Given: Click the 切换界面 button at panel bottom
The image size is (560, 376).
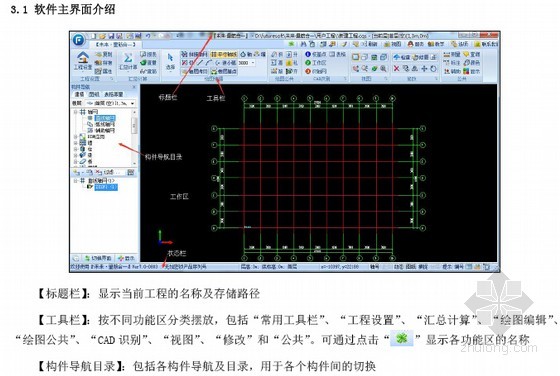Looking at the screenshot, I should pos(98,258).
